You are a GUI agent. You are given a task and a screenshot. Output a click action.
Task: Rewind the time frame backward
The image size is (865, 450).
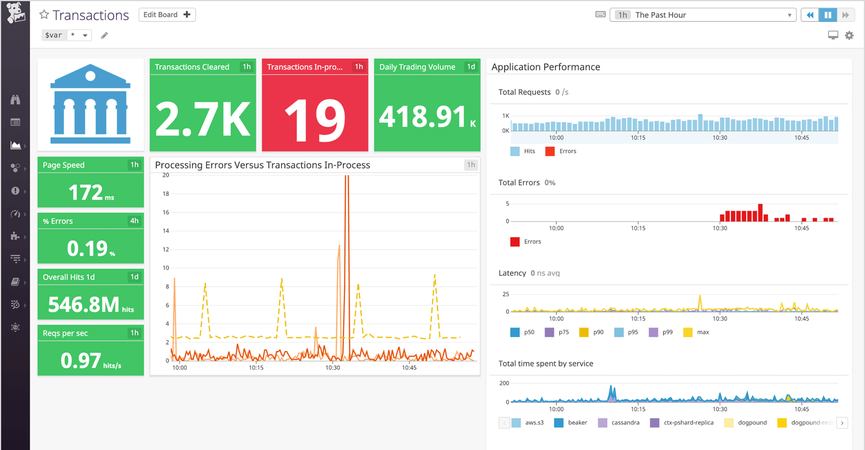point(809,15)
